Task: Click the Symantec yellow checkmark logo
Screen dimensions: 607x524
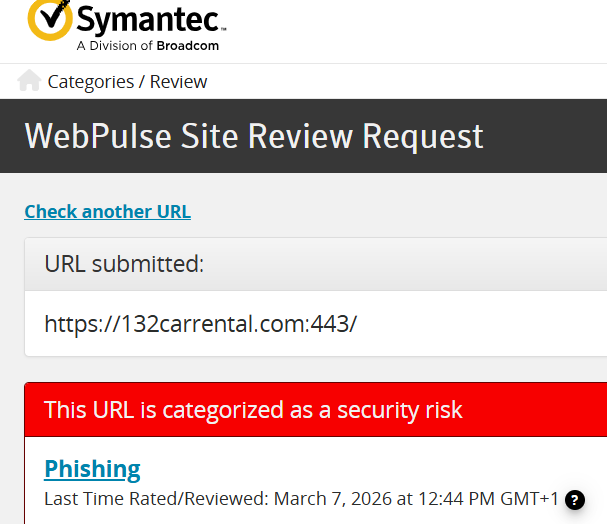Action: pos(50,19)
